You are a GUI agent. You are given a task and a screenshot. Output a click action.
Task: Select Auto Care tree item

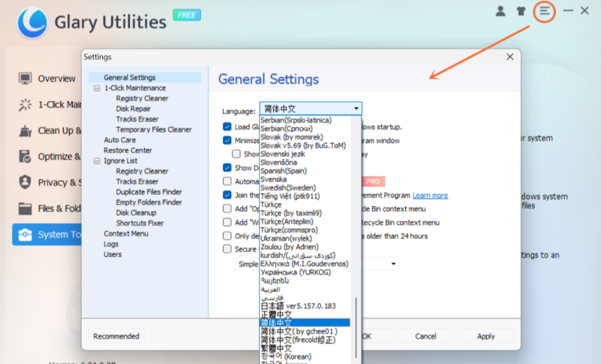[x=120, y=140]
